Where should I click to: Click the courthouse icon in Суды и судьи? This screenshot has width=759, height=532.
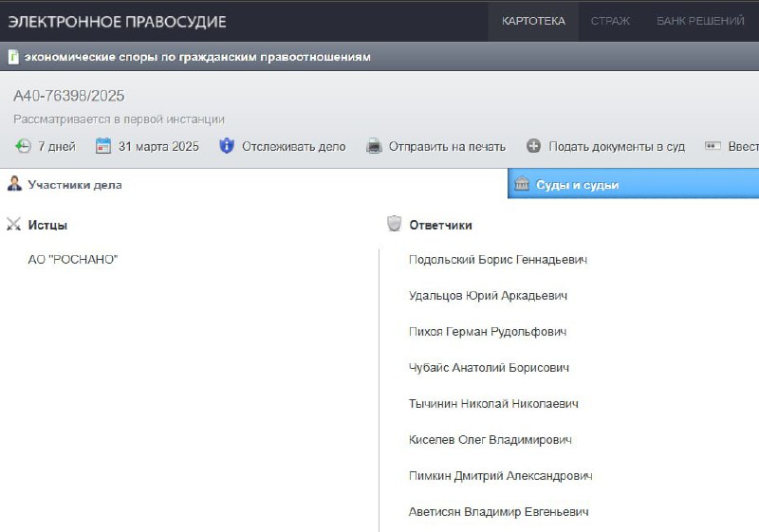point(521,183)
